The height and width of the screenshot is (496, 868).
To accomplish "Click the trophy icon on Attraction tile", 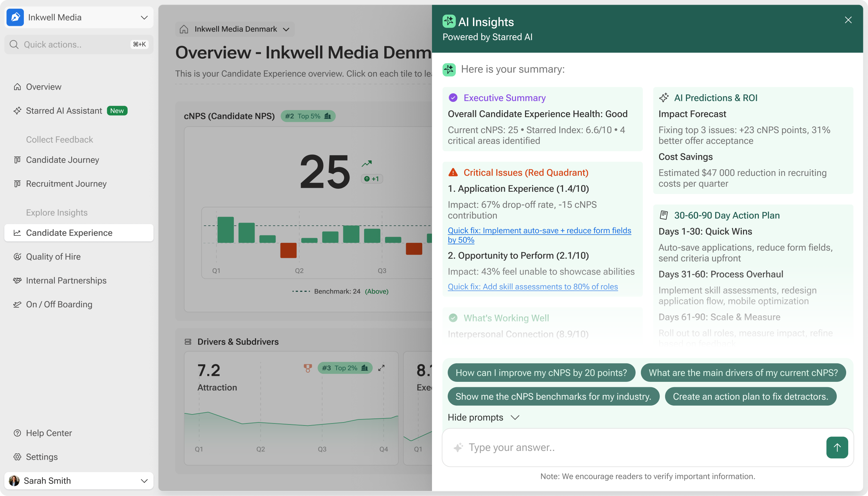I will click(x=308, y=368).
